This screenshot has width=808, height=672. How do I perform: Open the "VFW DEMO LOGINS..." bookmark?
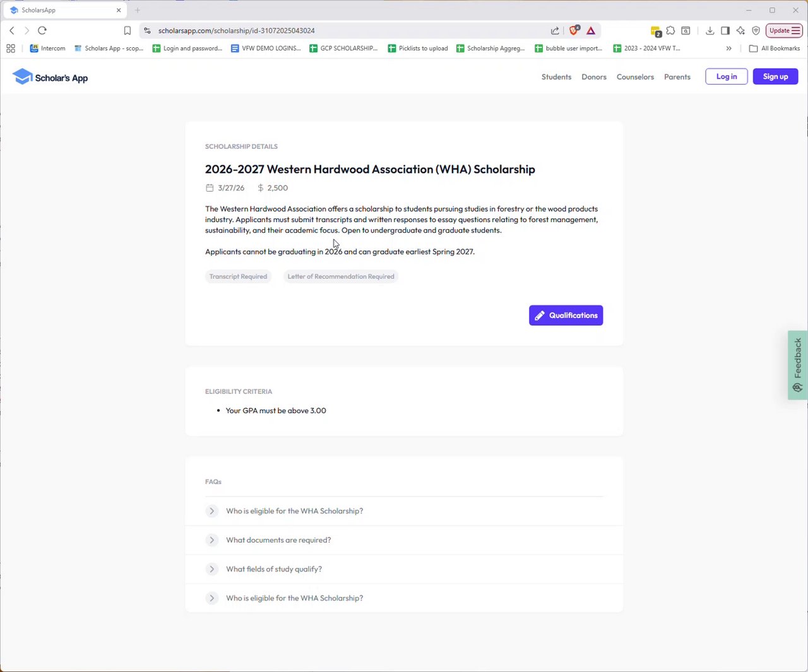[x=266, y=48]
